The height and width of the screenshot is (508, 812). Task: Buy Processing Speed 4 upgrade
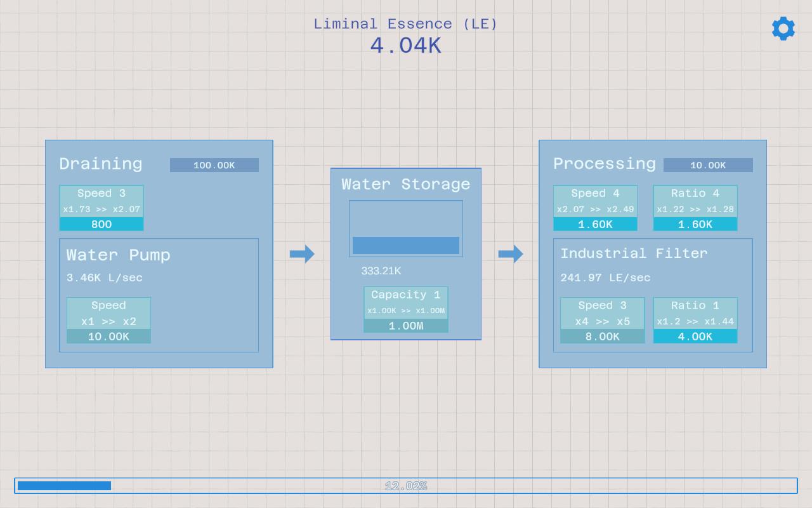coord(595,208)
